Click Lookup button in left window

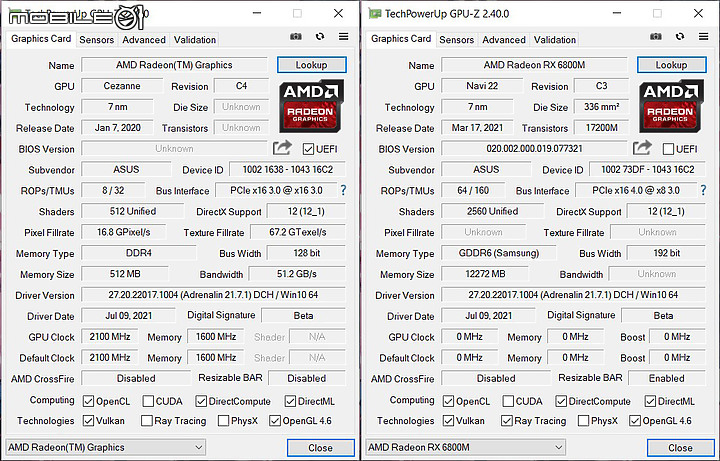tap(311, 65)
